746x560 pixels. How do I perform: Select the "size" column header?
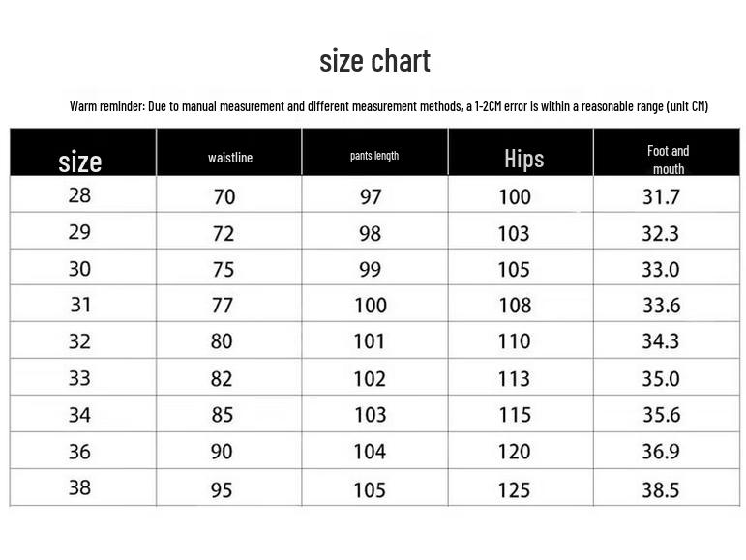click(80, 161)
